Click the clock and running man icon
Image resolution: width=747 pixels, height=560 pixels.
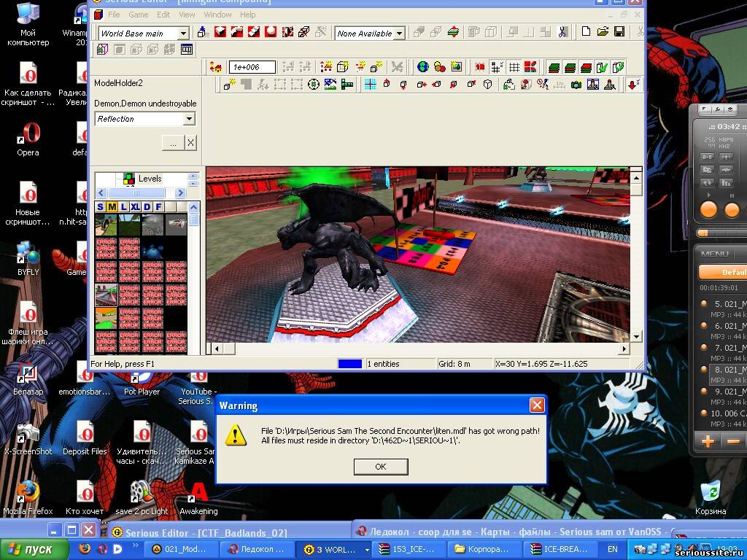tap(542, 85)
